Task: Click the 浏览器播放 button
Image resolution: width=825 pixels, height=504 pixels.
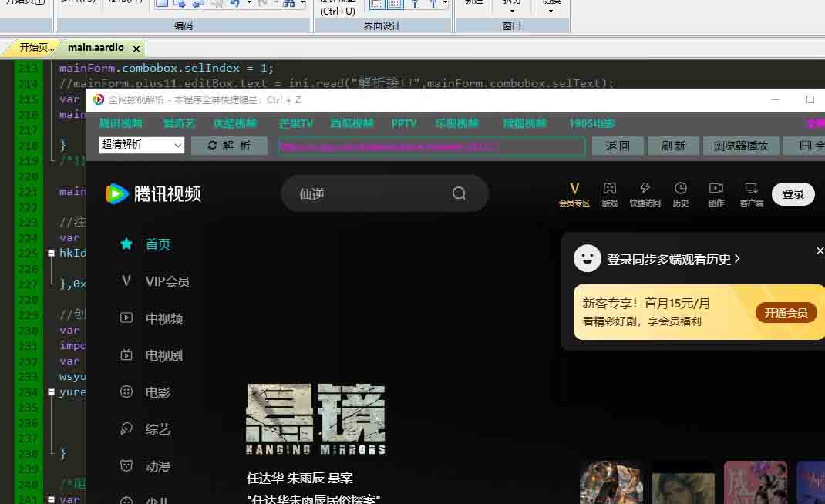Action: (741, 146)
